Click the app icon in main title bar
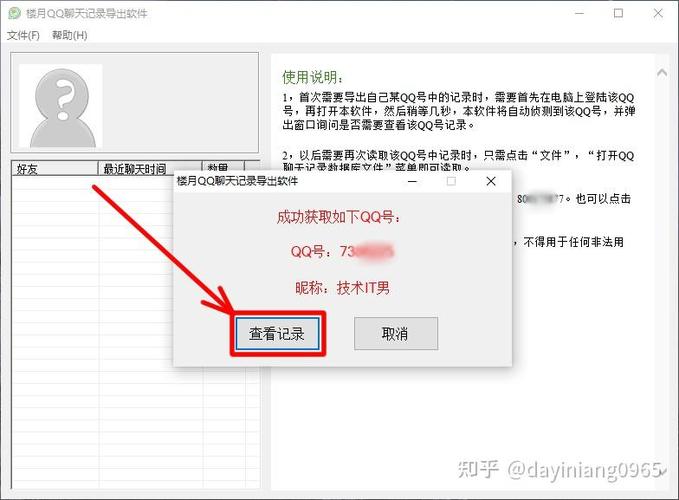 [x=14, y=13]
